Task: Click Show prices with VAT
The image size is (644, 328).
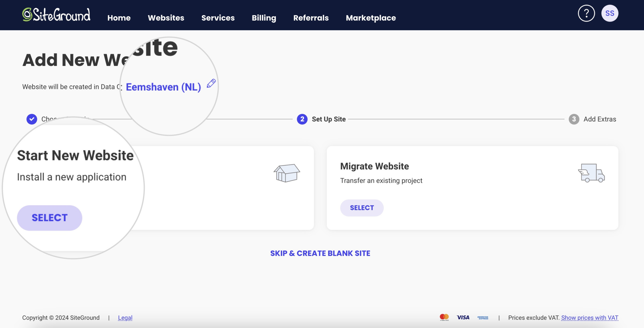Action: 590,318
